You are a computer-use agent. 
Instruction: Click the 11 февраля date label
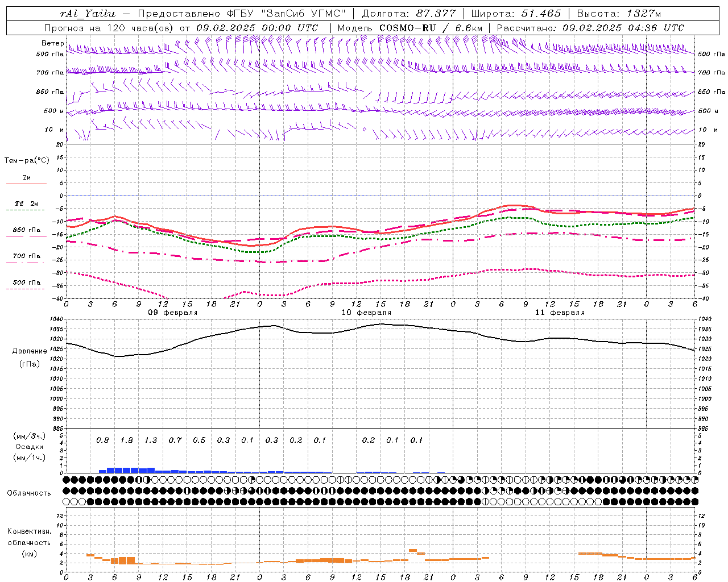tap(560, 313)
